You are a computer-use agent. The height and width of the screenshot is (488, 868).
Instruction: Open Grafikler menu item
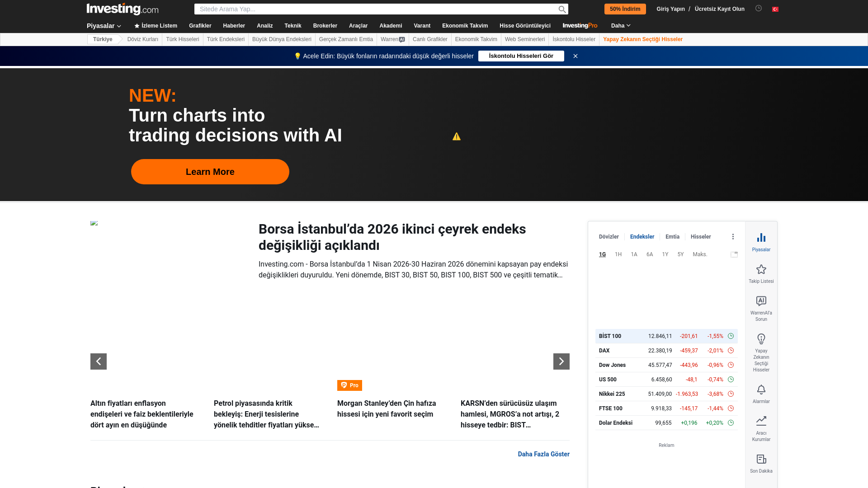(200, 26)
